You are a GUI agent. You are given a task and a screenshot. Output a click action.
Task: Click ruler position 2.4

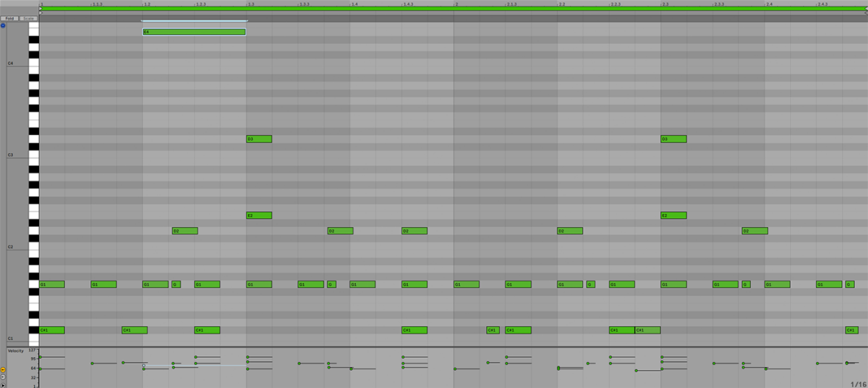768,4
